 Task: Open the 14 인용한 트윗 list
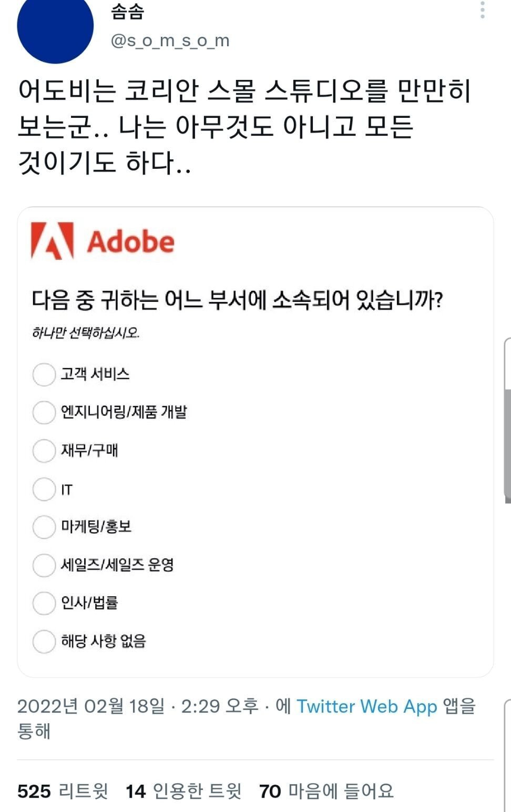click(x=183, y=791)
